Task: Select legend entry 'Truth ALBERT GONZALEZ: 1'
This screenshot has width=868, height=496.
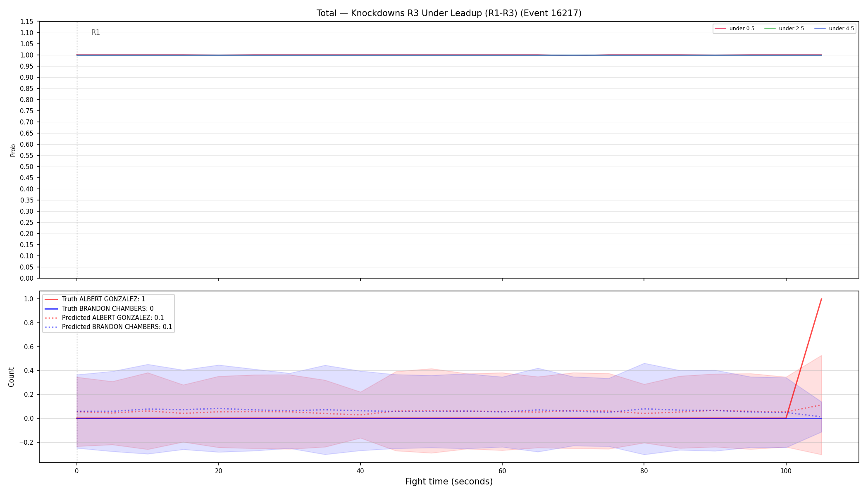Action: click(x=95, y=299)
